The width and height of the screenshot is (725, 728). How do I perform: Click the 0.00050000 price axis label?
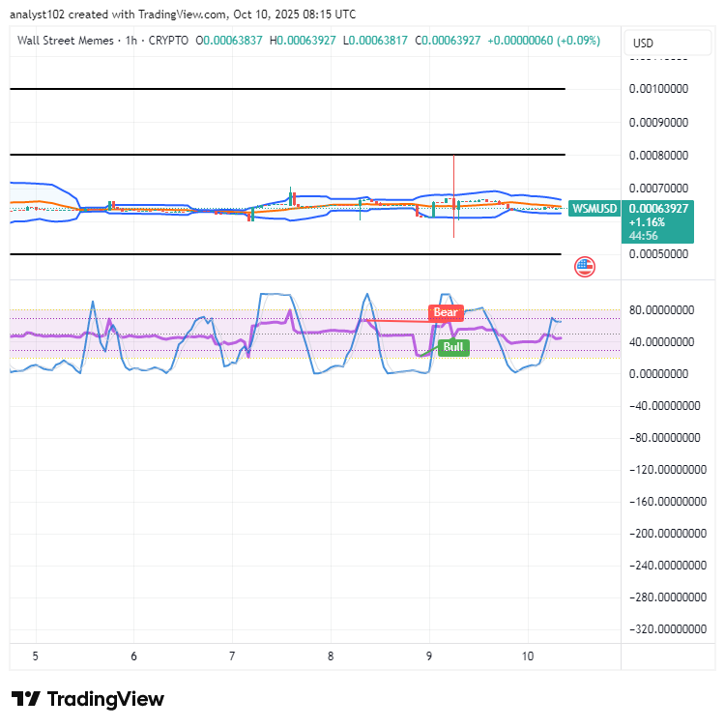pos(658,254)
